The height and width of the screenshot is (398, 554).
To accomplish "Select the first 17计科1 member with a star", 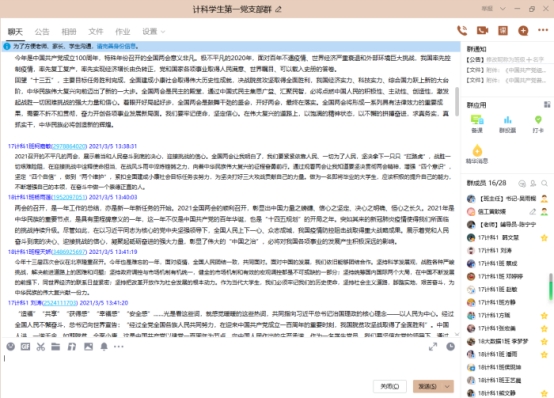I will [508, 238].
